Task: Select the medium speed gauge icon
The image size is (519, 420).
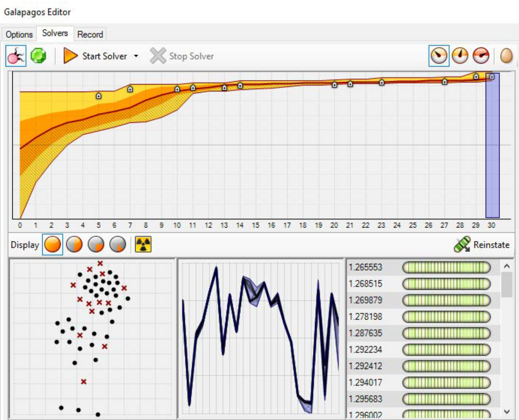Action: point(460,56)
